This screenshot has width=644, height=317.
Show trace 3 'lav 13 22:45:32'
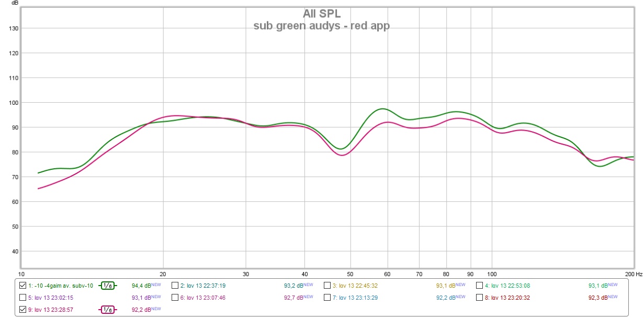point(327,286)
